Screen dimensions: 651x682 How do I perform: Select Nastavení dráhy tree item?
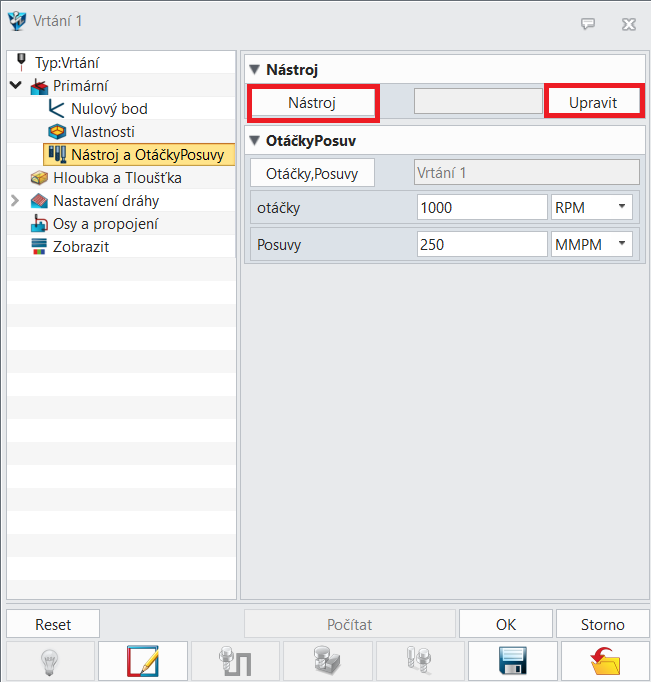(106, 201)
